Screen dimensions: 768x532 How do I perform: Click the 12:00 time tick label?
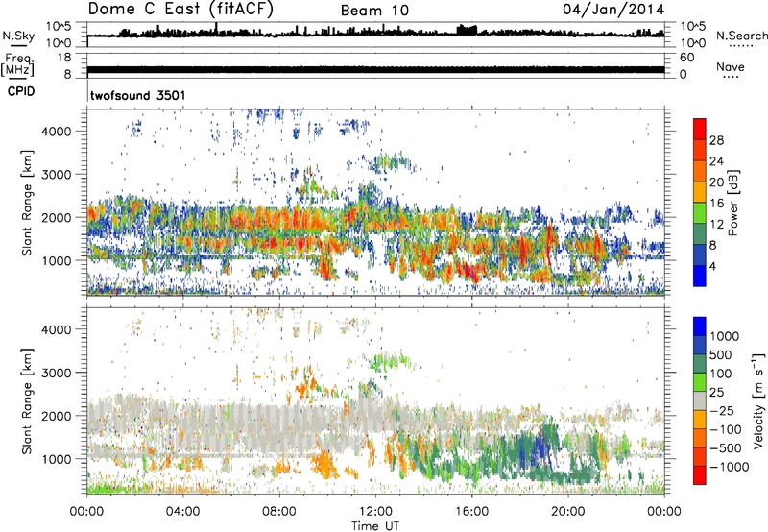pyautogui.click(x=375, y=512)
